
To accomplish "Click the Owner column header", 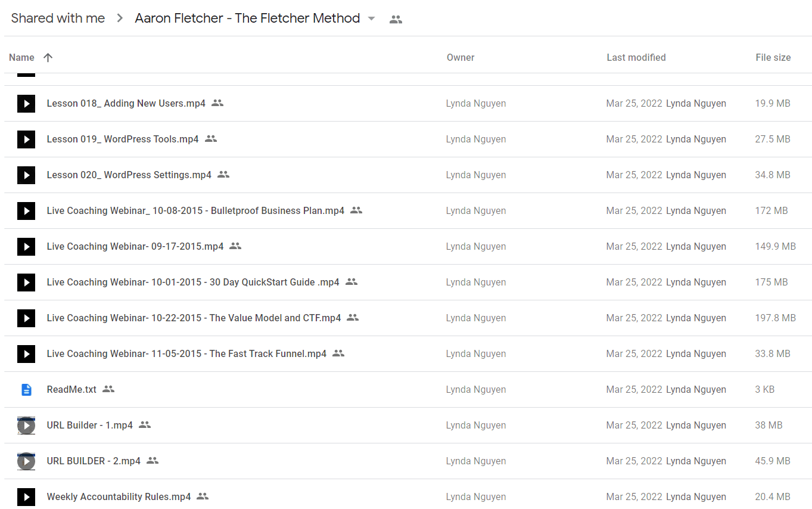I will pos(461,57).
